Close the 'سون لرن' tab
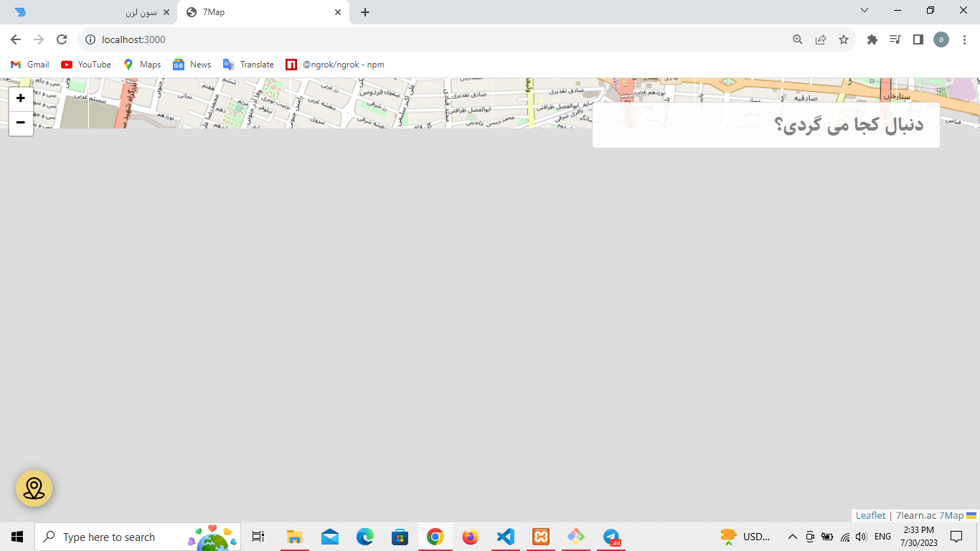980x551 pixels. point(166,12)
